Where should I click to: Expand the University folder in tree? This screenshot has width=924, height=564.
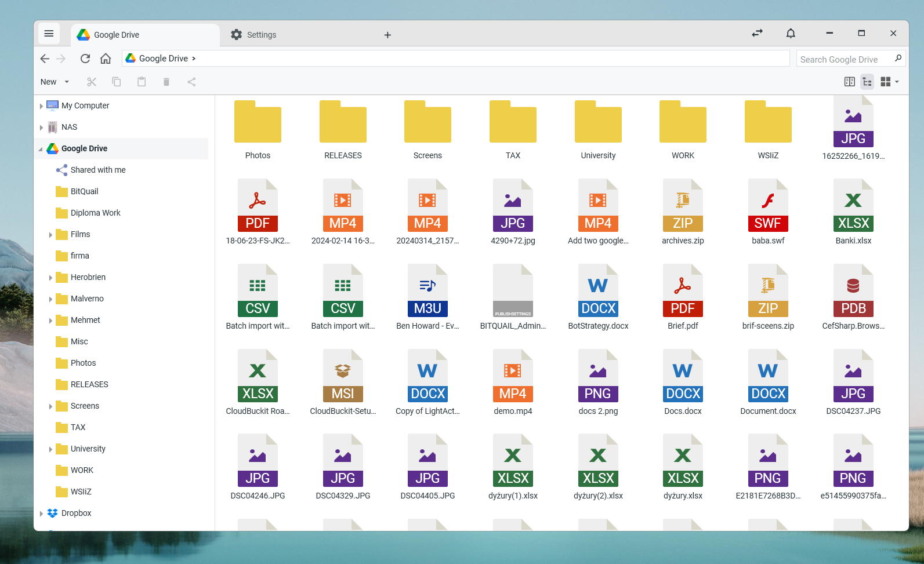pyautogui.click(x=50, y=449)
